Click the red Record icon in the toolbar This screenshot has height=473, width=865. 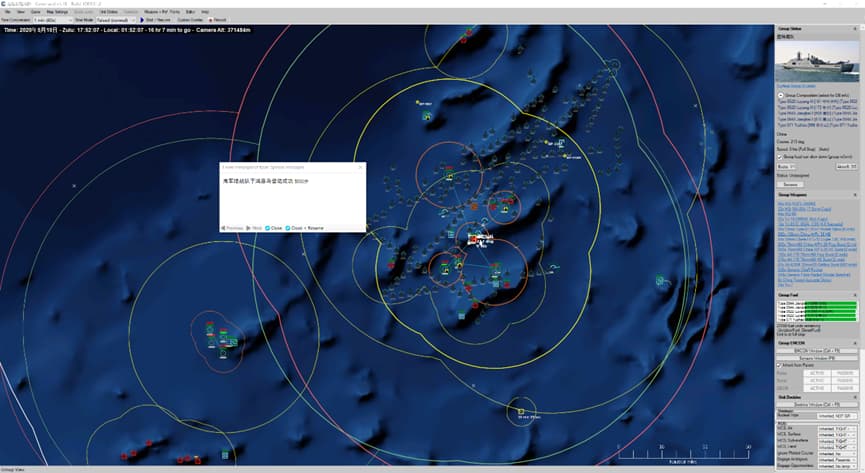click(211, 20)
